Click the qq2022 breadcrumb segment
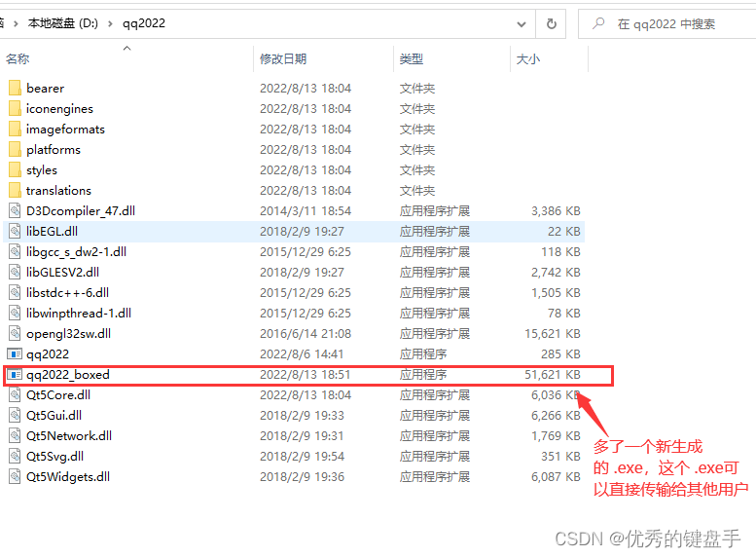Screen dimensions: 756x557 tap(144, 23)
